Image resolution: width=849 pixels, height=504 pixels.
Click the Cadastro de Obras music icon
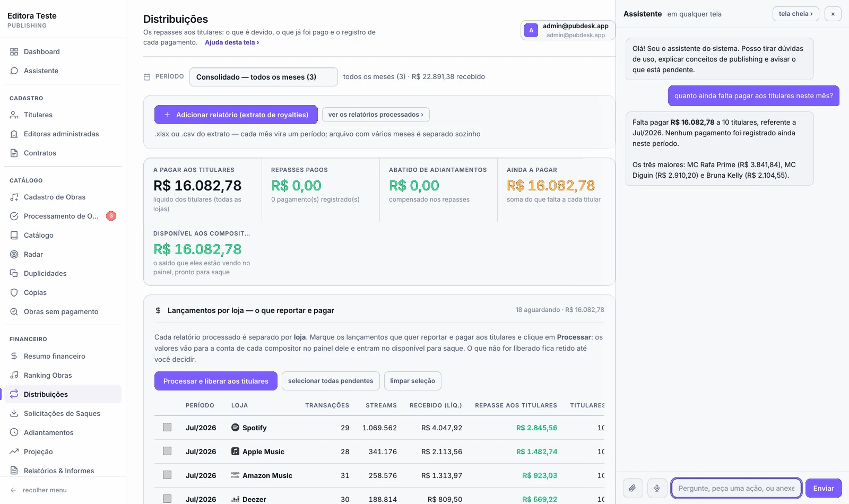click(14, 197)
